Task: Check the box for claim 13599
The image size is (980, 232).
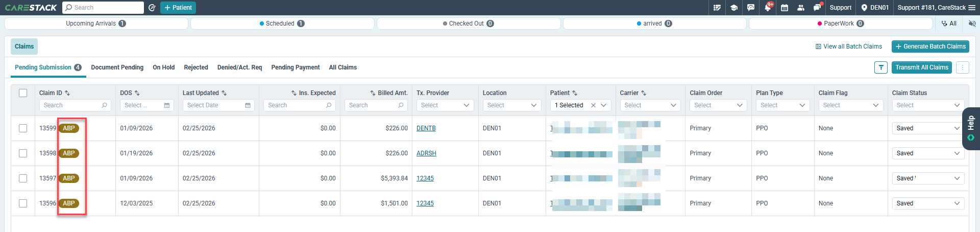Action: (23, 128)
